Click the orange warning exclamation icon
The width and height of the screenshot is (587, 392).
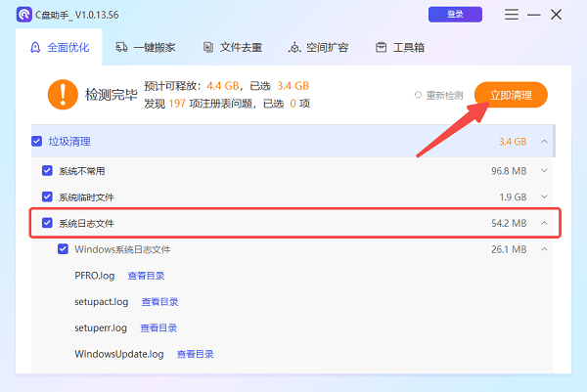[x=62, y=94]
